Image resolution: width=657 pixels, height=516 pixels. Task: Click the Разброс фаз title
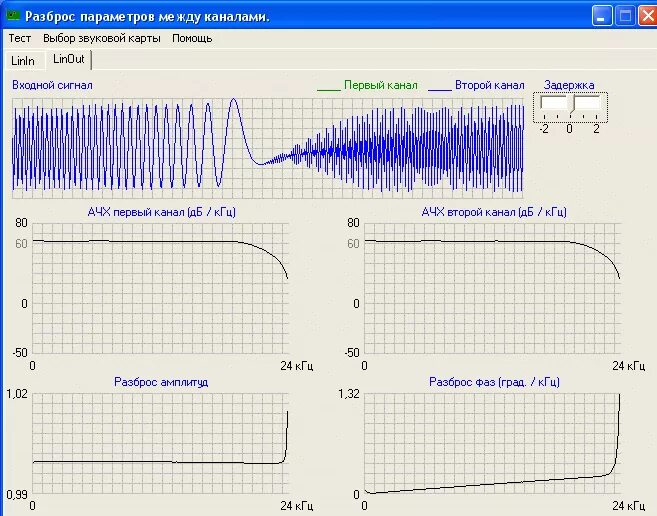click(494, 382)
